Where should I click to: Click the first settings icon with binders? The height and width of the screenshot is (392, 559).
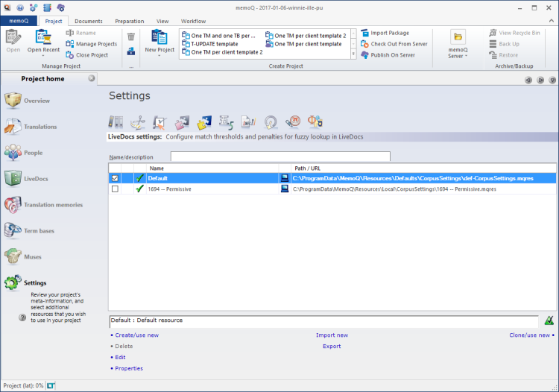116,122
